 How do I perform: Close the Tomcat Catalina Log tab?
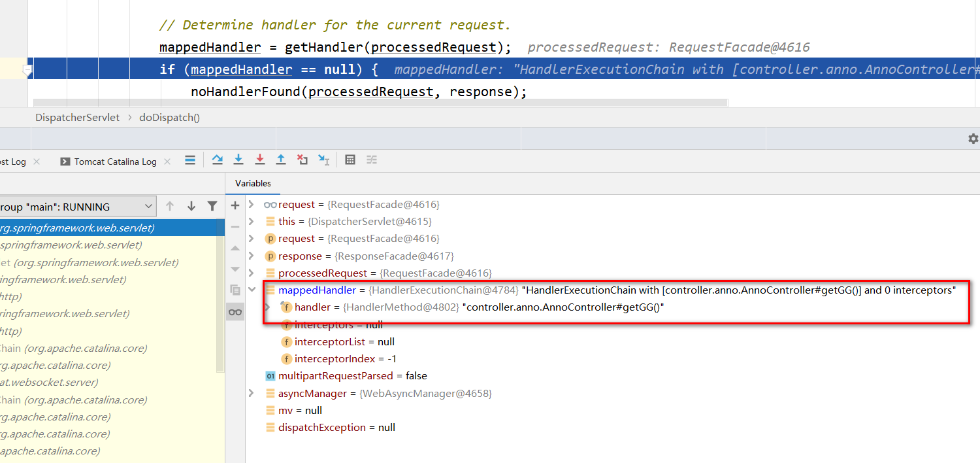(167, 162)
